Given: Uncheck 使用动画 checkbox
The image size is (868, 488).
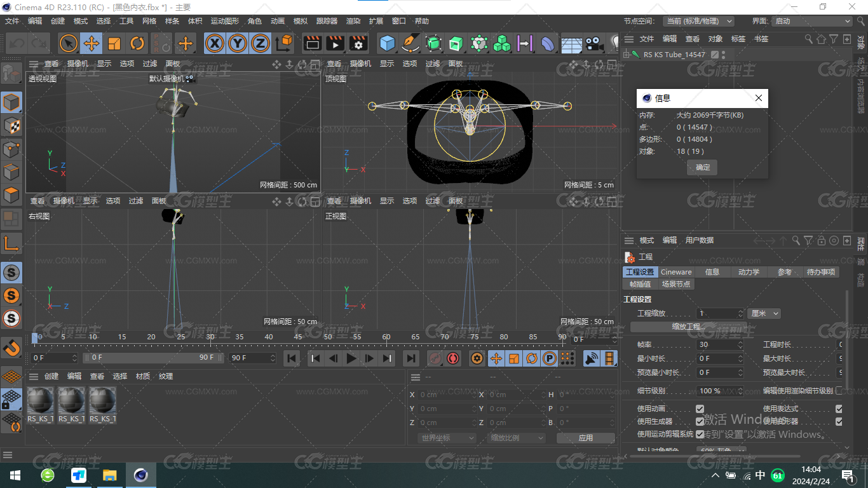Looking at the screenshot, I should coord(700,409).
